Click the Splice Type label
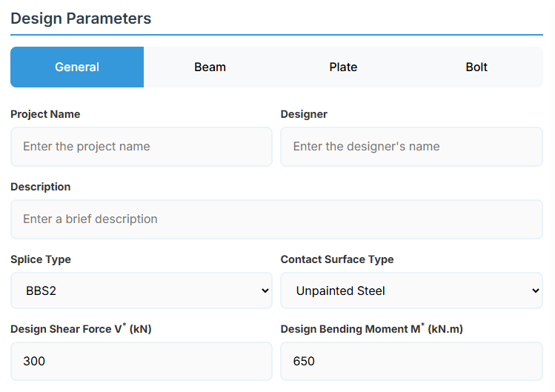This screenshot has height=392, width=555. coord(41,259)
